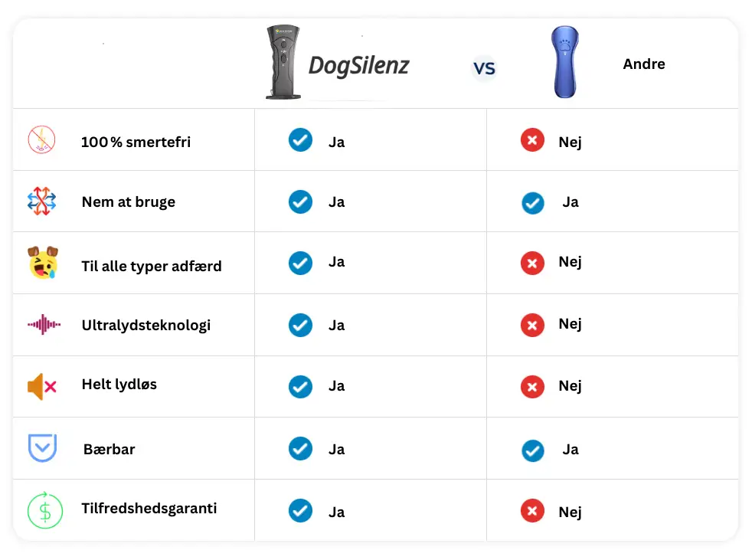Click the VS badge between products
The width and height of the screenshot is (752, 560).
coord(484,68)
